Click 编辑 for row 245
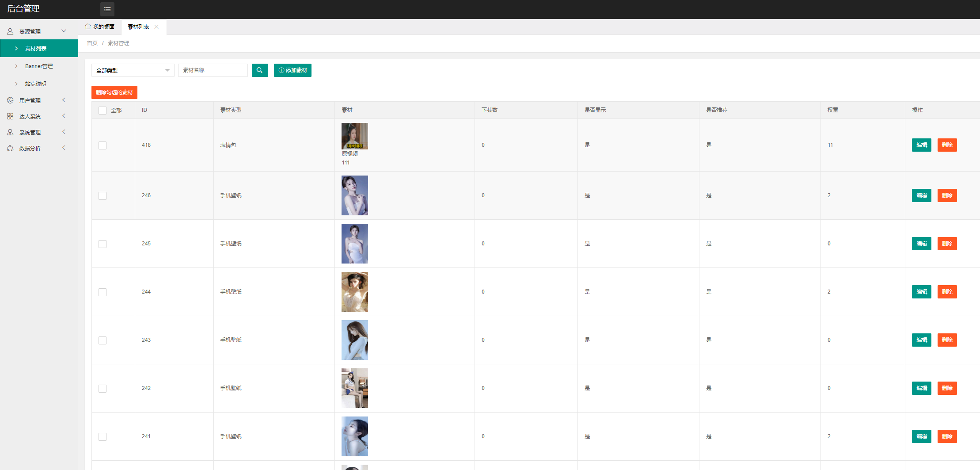980x470 pixels. pos(922,244)
